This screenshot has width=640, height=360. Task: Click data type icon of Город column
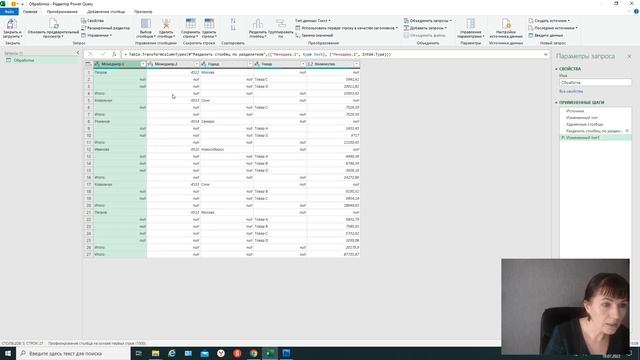click(x=204, y=64)
